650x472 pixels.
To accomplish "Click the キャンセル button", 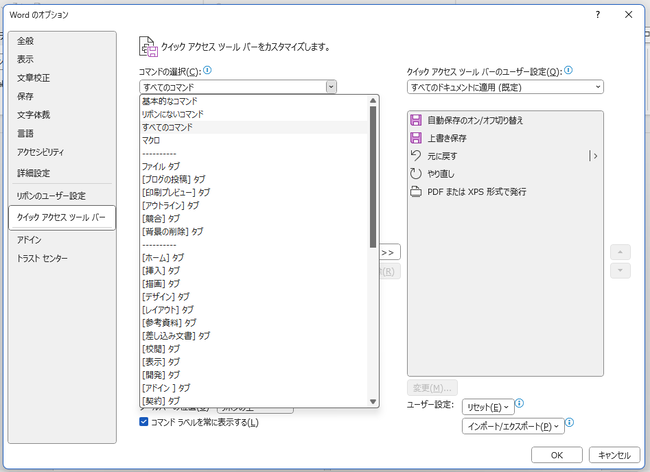I will tap(614, 455).
